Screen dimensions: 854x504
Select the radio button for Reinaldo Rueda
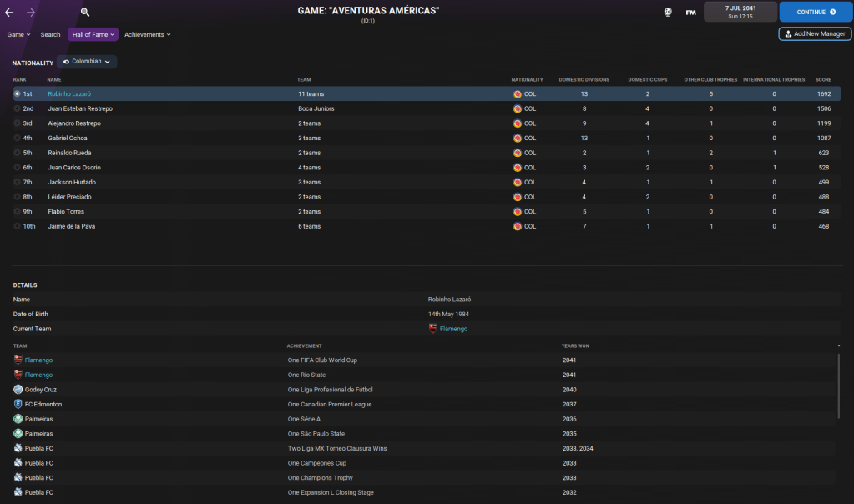point(17,153)
